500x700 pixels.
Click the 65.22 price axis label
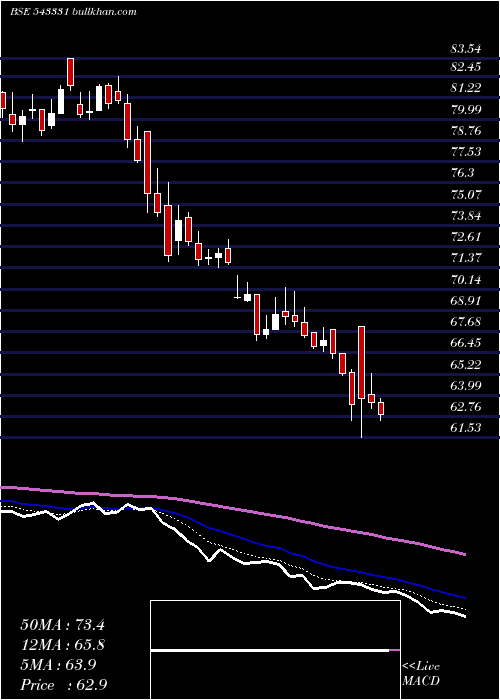(466, 365)
